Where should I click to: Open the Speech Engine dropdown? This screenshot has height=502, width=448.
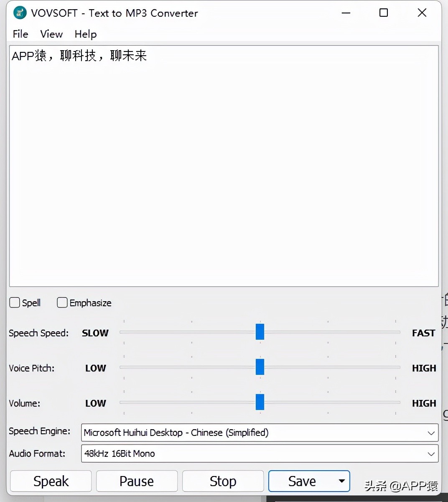(431, 433)
